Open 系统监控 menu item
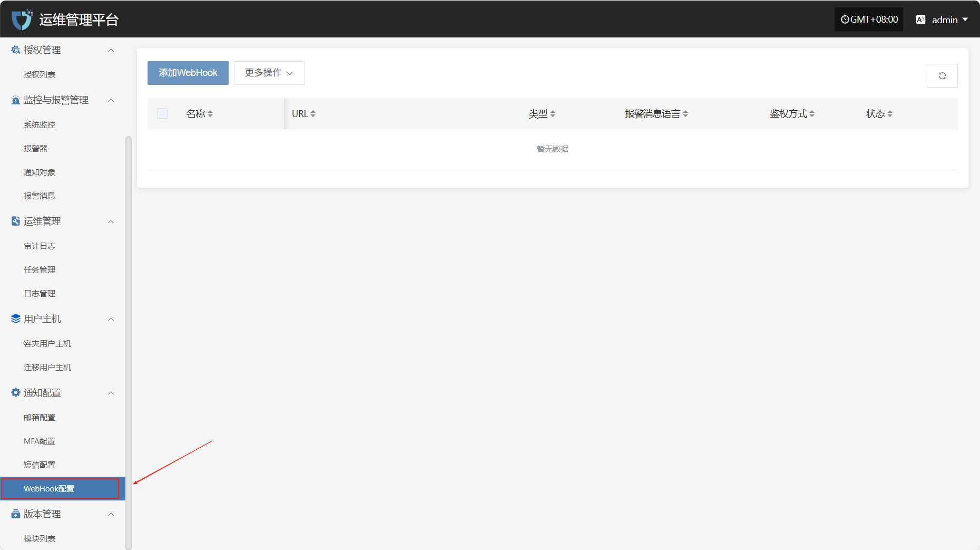Screen dimensions: 980x550 63,125
